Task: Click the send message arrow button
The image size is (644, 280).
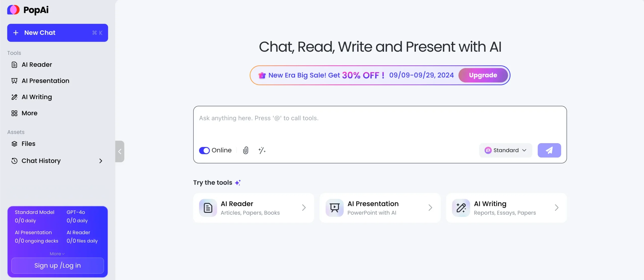Action: (x=549, y=150)
